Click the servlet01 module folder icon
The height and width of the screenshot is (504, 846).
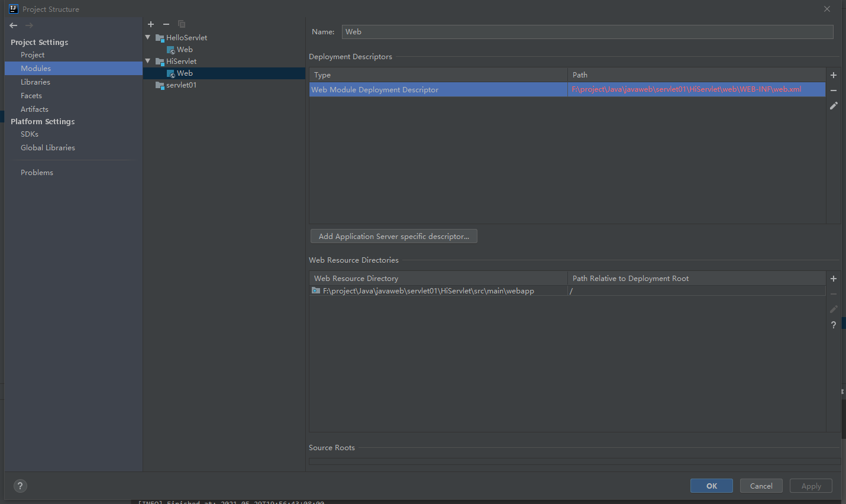tap(160, 85)
